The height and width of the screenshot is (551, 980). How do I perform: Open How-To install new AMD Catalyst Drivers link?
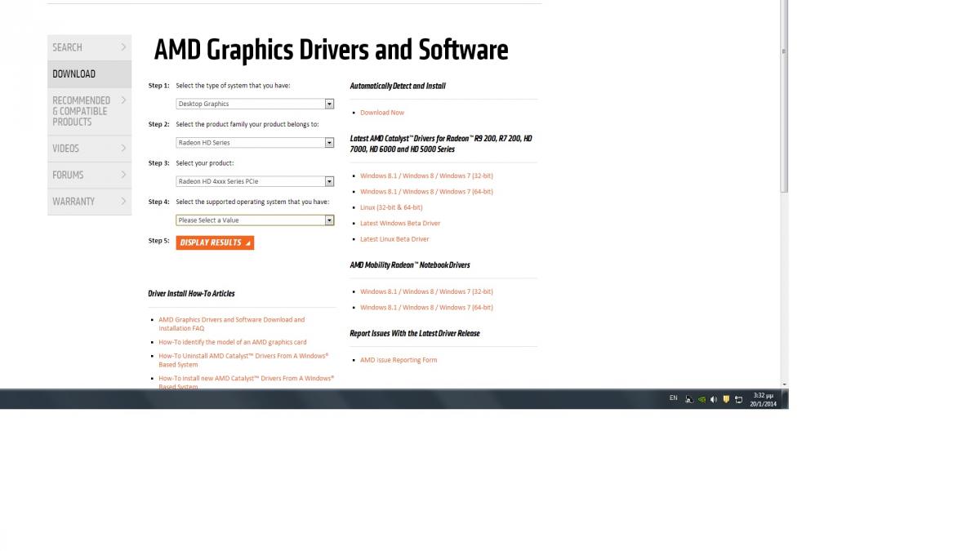[246, 382]
